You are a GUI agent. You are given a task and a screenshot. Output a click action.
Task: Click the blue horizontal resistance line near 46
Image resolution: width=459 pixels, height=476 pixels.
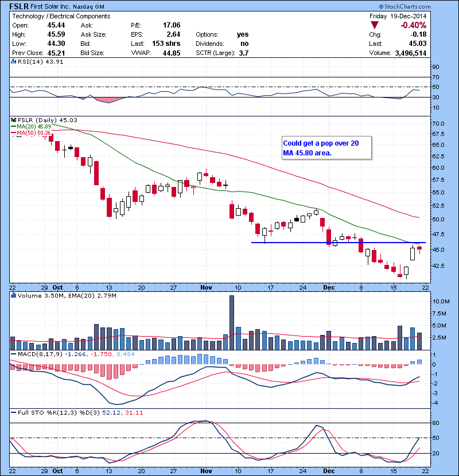pyautogui.click(x=339, y=243)
